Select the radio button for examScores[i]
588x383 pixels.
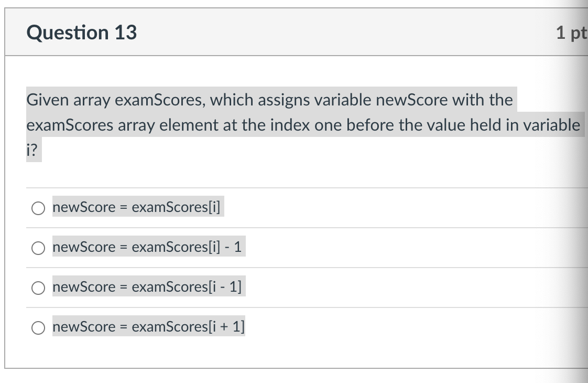pyautogui.click(x=38, y=208)
